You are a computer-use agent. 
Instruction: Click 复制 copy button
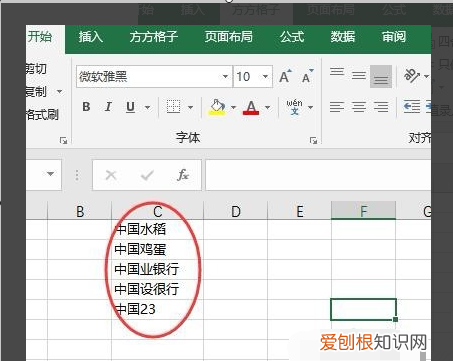(36, 91)
